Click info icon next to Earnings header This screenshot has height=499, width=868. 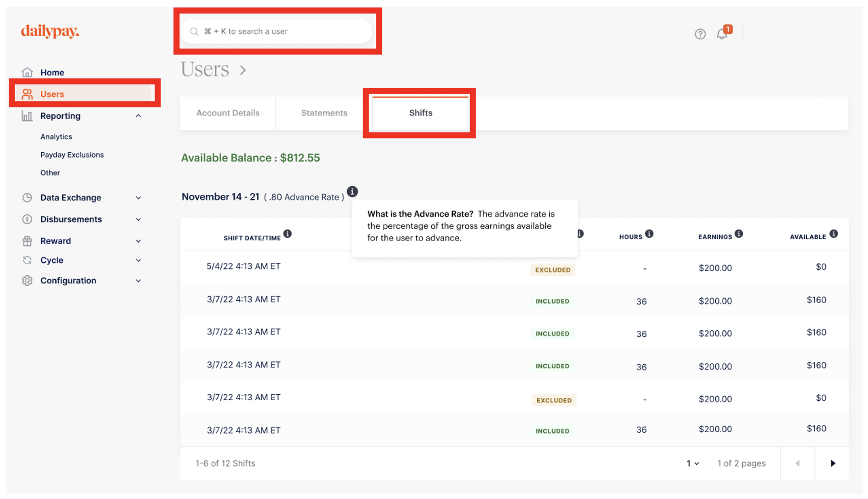[x=739, y=234]
